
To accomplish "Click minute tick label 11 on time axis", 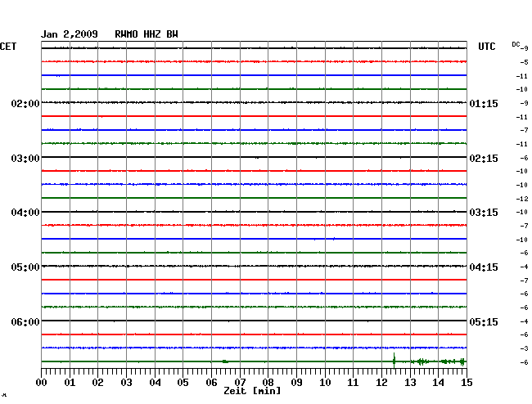I will point(353,383).
